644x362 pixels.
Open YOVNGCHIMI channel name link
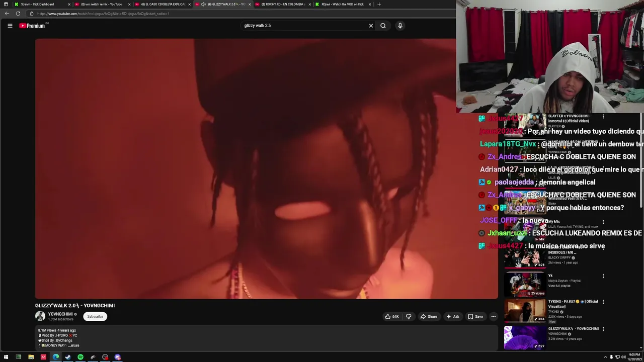(x=60, y=314)
